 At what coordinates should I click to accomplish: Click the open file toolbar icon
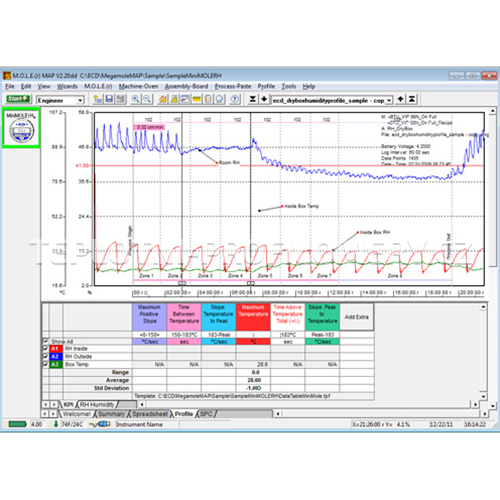click(97, 99)
